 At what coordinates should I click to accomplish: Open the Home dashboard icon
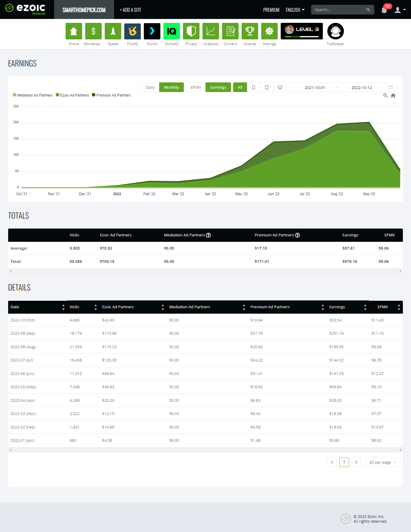coord(74,31)
